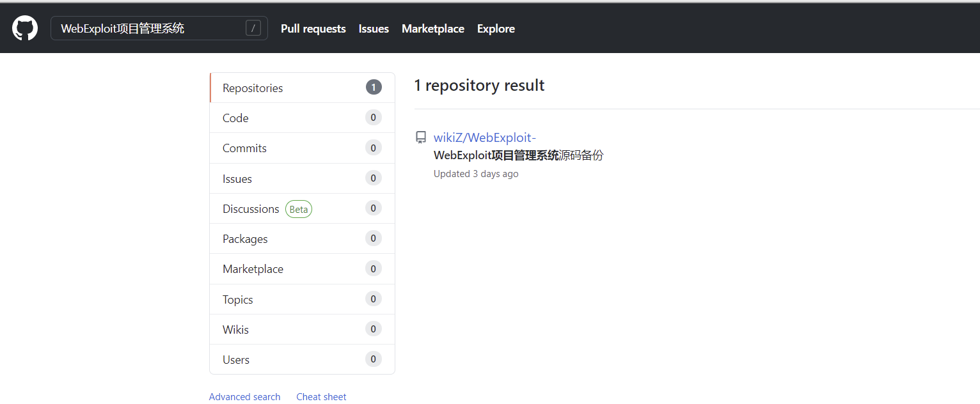Show Commits search results
The height and width of the screenshot is (404, 980).
[244, 148]
